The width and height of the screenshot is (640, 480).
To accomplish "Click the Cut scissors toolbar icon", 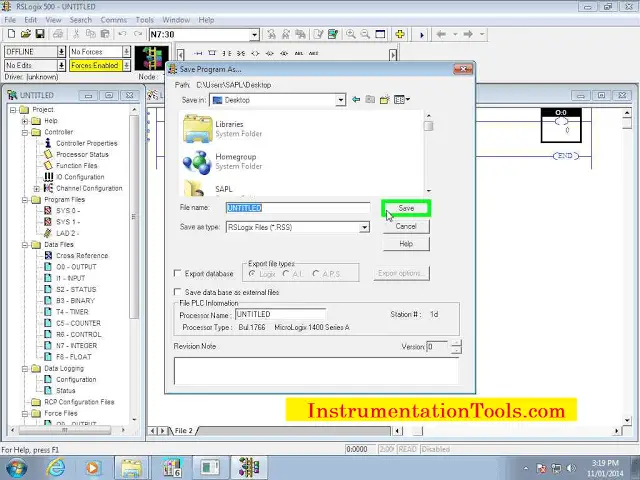I will [x=76, y=34].
